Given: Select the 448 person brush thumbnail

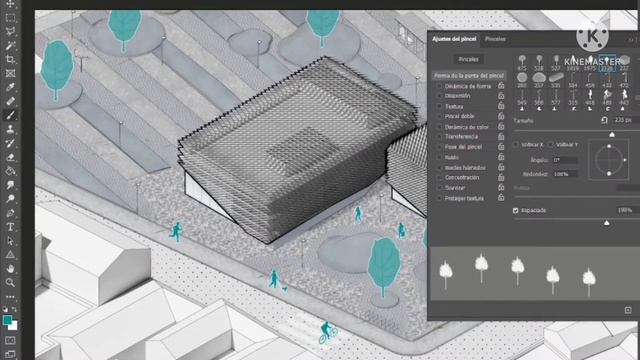Looking at the screenshot, I should point(590,98).
